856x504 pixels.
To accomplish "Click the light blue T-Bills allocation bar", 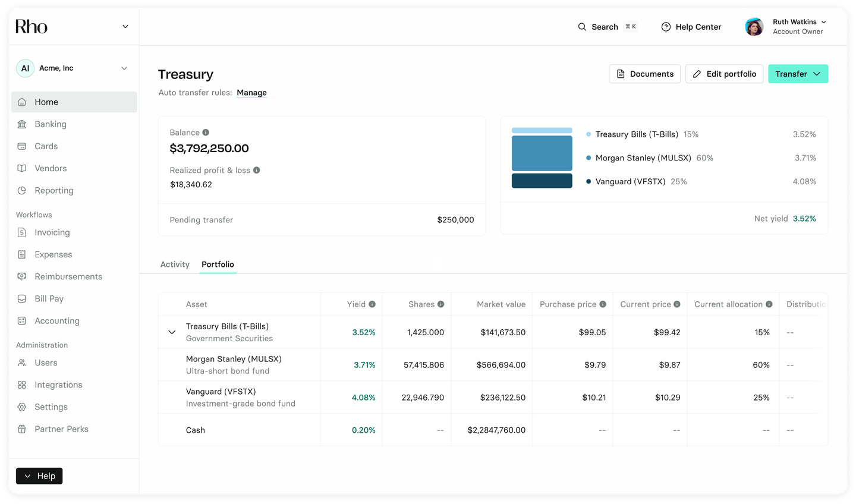I will (x=542, y=130).
